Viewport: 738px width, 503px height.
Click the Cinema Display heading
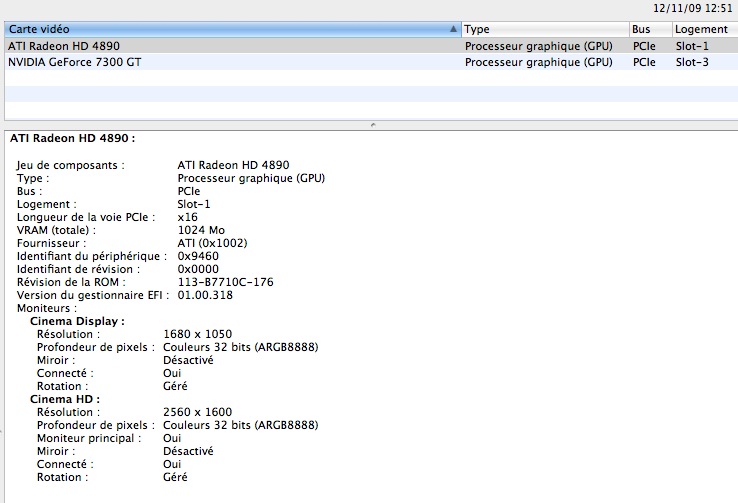[77, 321]
